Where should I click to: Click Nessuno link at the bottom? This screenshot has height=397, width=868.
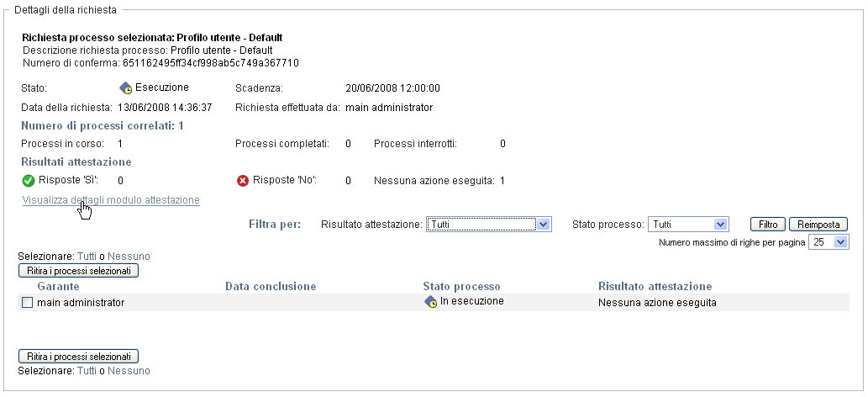129,370
